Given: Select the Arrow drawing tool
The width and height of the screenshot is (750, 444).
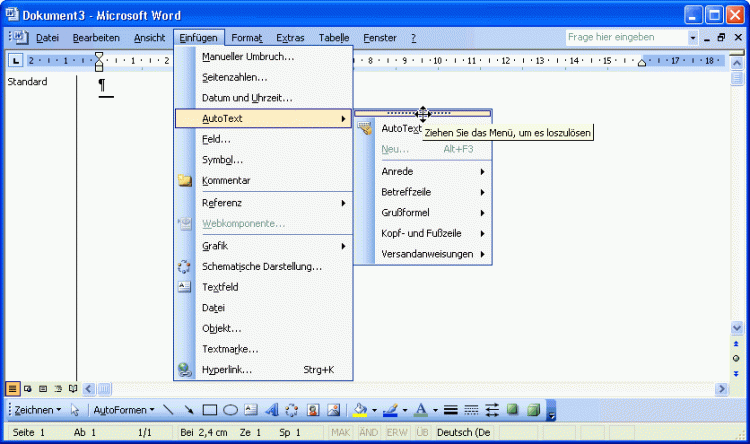Looking at the screenshot, I should 188,410.
